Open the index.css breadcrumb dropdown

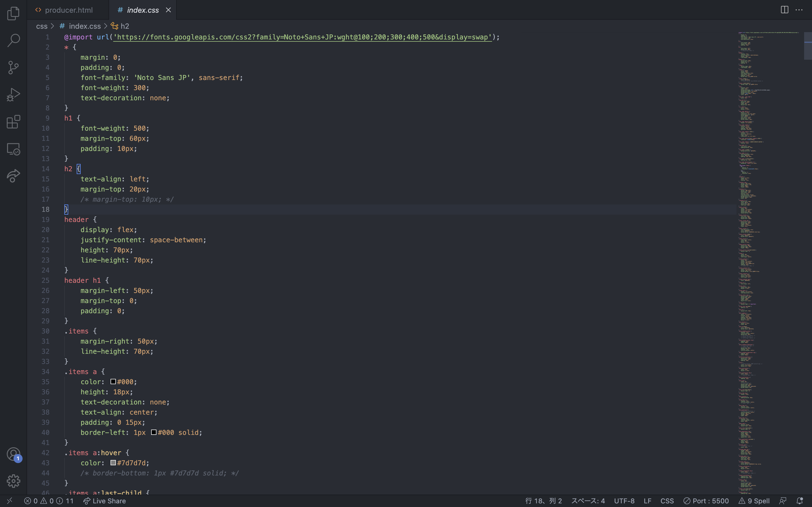tap(85, 26)
